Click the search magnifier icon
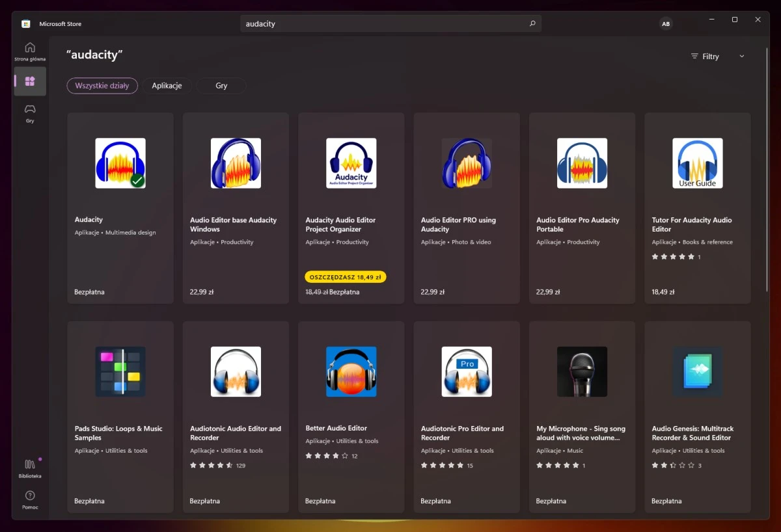Screen dimensions: 781x532 532,24
